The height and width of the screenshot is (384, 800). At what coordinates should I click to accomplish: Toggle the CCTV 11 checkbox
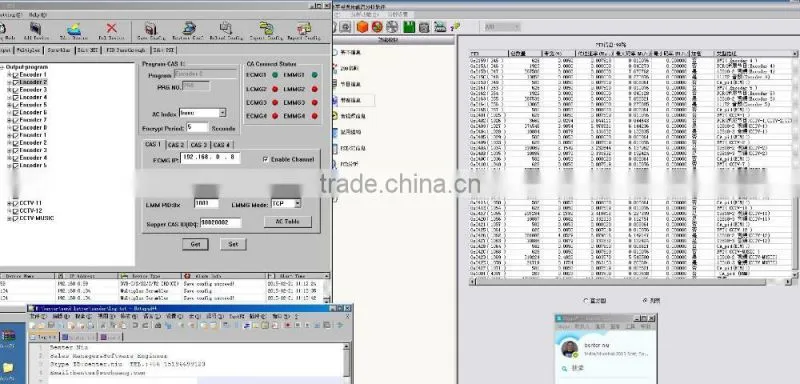(x=15, y=203)
